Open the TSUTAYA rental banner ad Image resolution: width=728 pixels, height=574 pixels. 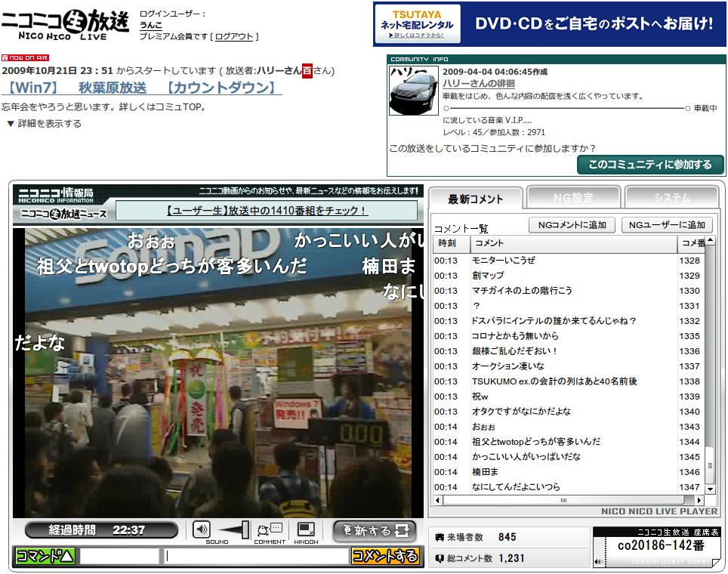click(x=549, y=24)
